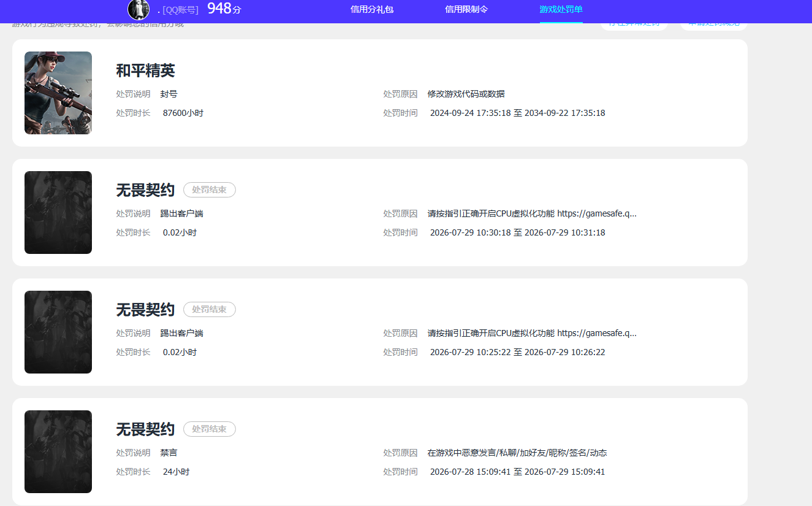Click the 无畏契约 cover on the 禁言 card
Viewport: 812px width, 506px height.
[x=58, y=451]
